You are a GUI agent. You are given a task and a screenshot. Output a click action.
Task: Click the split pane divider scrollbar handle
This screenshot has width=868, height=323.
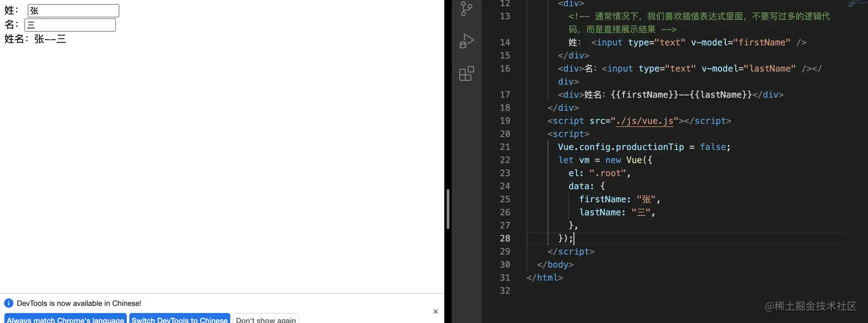(448, 209)
